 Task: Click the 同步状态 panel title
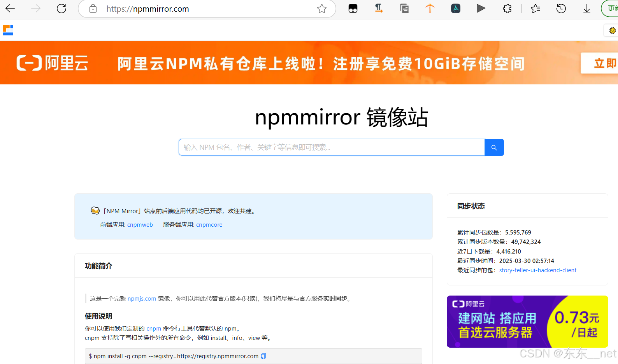pos(471,206)
